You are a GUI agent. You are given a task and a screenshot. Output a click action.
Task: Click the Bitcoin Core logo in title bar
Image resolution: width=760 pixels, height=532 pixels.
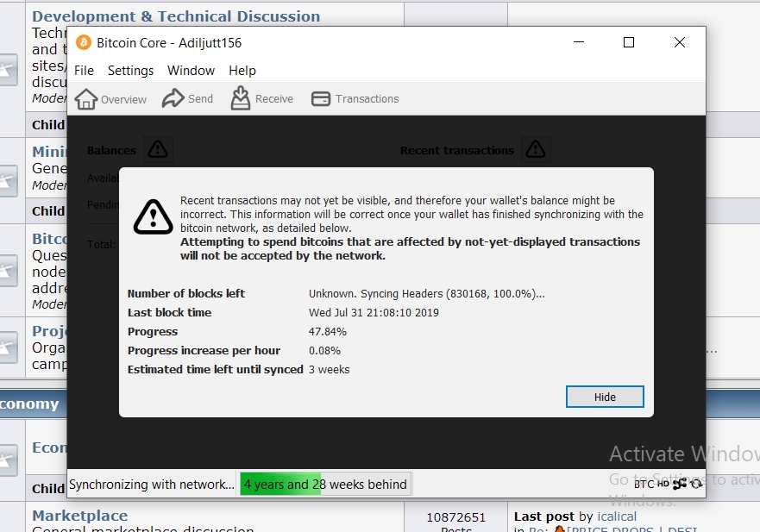(84, 42)
